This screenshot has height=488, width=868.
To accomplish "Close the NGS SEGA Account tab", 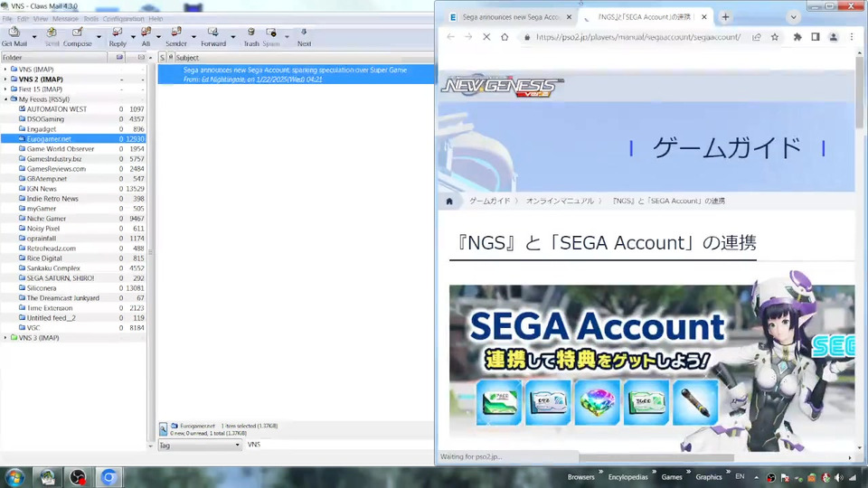I will tap(704, 17).
